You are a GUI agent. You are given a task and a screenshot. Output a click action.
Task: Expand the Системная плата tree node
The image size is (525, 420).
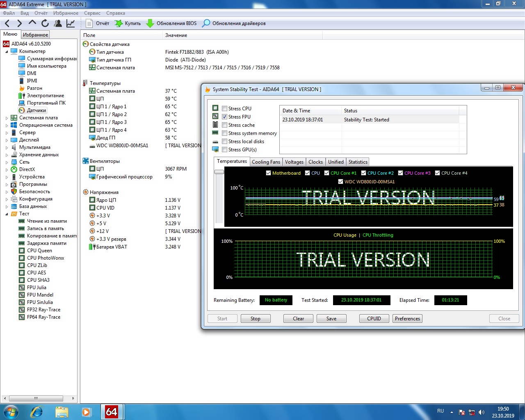7,118
